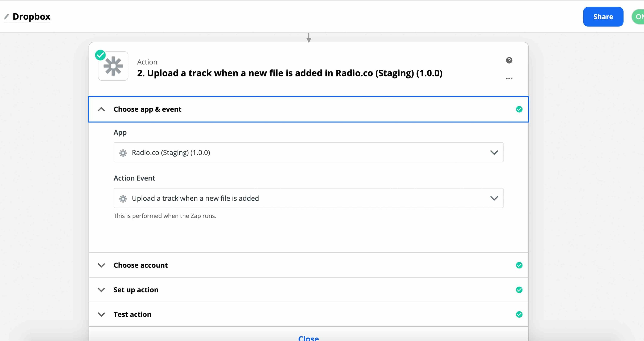Click the green check on Choose app & event
The width and height of the screenshot is (644, 341).
[x=519, y=109]
